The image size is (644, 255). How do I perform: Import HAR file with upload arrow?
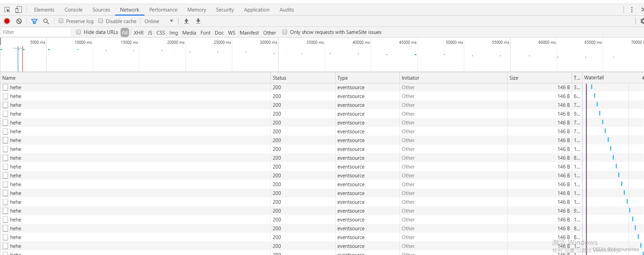point(186,21)
